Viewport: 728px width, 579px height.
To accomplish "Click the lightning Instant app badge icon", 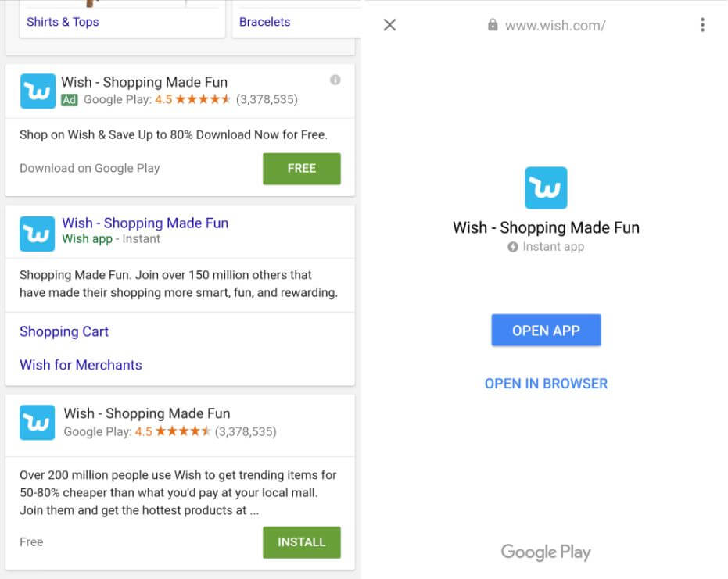I will tap(513, 247).
